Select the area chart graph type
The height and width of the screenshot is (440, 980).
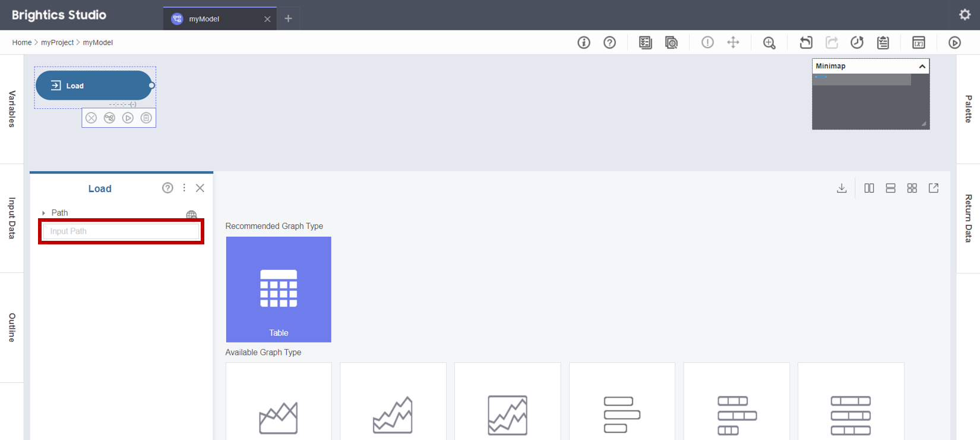[x=279, y=401]
